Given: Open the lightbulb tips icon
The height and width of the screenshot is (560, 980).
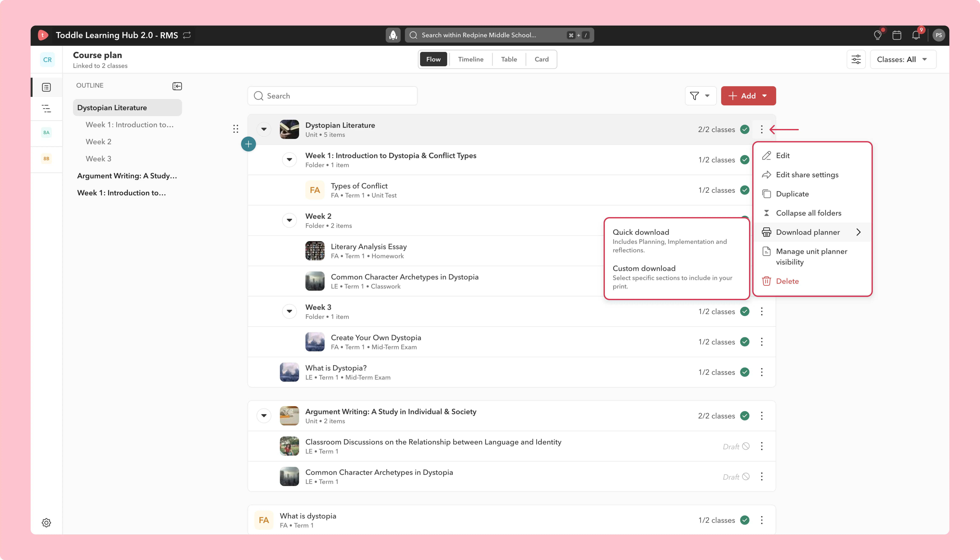Looking at the screenshot, I should (877, 35).
